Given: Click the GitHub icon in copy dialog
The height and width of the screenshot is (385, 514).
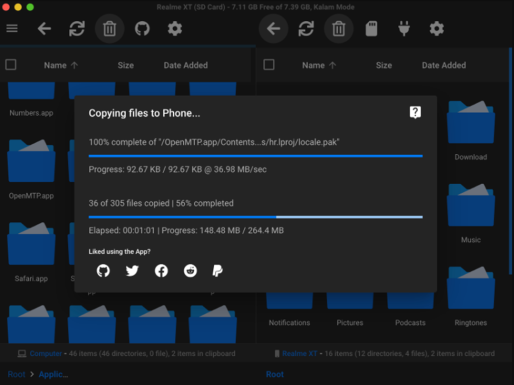Looking at the screenshot, I should tap(103, 271).
